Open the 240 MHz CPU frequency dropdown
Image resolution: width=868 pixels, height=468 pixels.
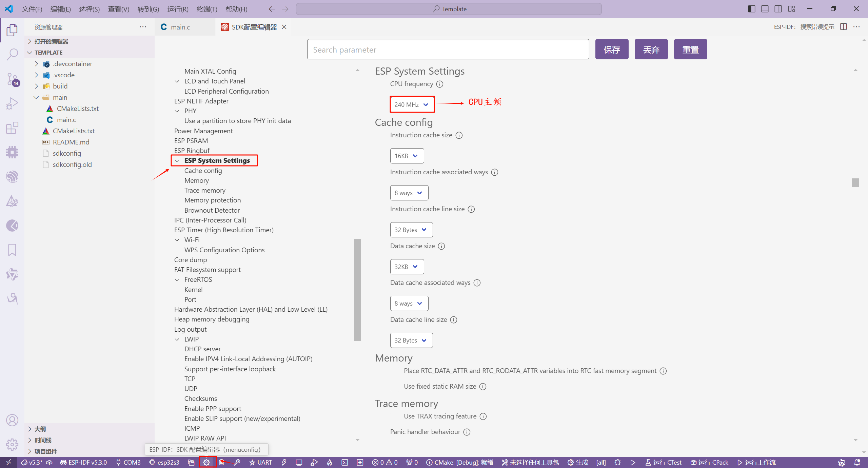click(411, 104)
